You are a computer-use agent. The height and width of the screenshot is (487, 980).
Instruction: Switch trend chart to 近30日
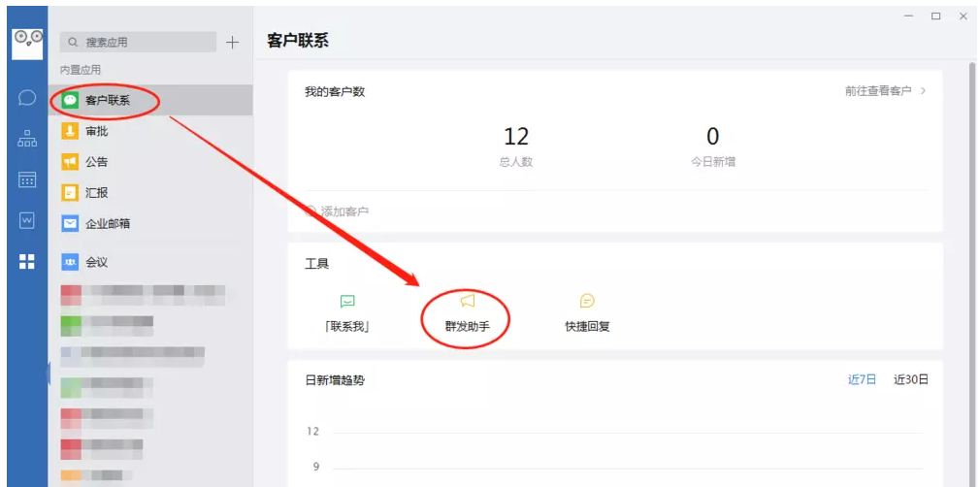coord(910,379)
